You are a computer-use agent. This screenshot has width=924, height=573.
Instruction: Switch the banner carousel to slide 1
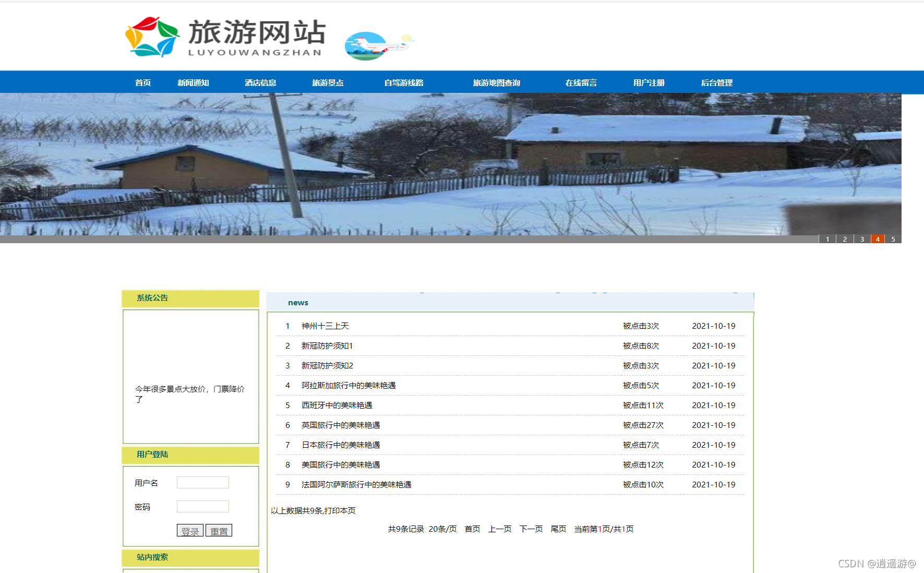(x=827, y=239)
